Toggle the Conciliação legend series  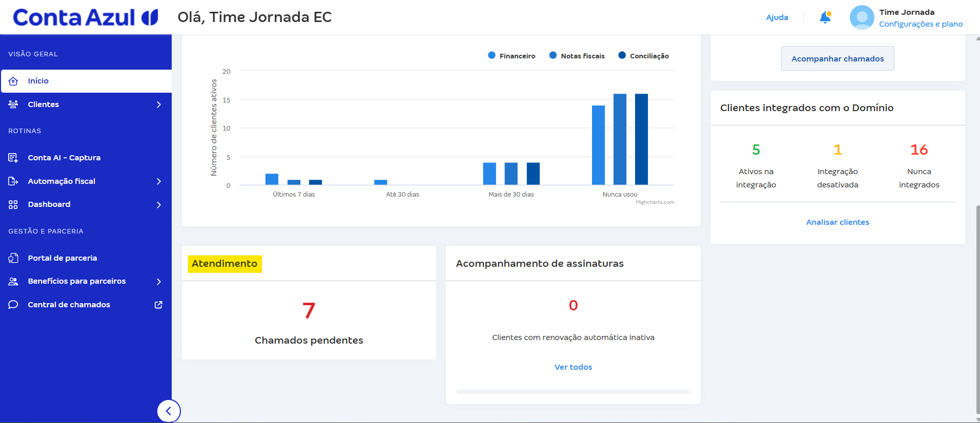tap(644, 56)
